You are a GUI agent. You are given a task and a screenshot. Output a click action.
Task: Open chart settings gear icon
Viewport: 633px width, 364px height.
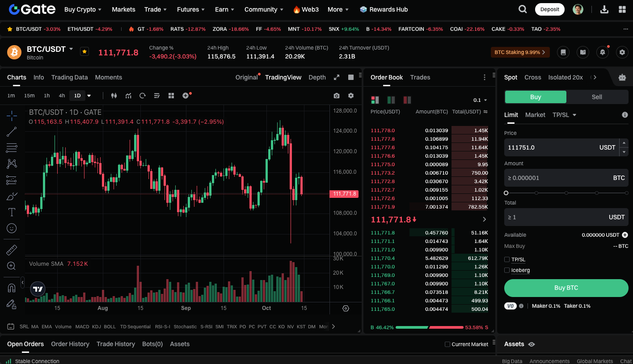coord(351,96)
